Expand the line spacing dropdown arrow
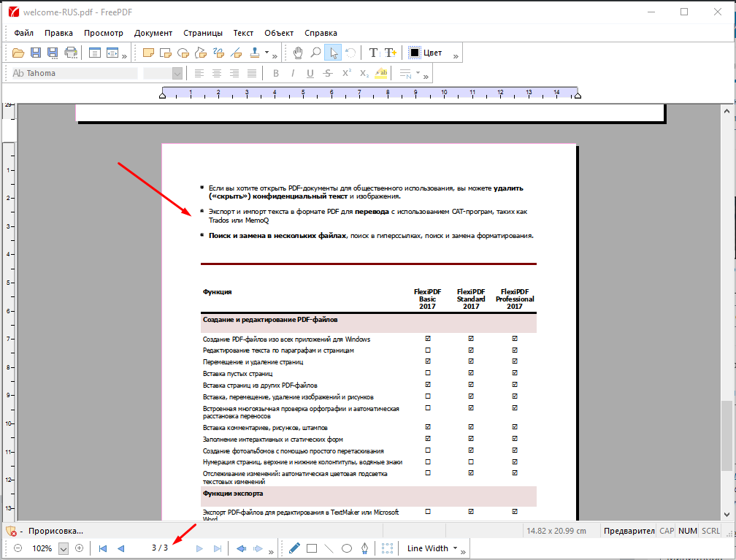The height and width of the screenshot is (560, 736). click(x=418, y=73)
